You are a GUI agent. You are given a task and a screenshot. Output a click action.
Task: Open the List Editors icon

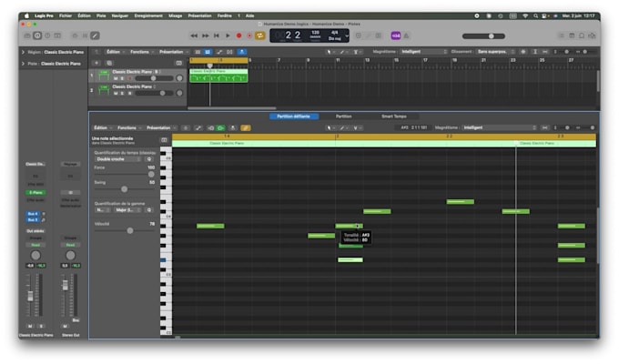point(562,35)
